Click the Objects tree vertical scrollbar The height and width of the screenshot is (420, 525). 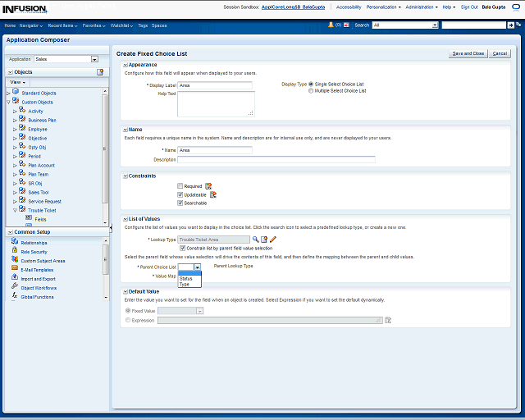[104, 148]
